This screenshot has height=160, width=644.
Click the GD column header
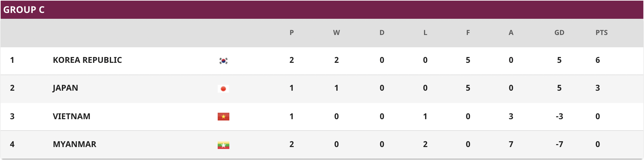coord(559,32)
